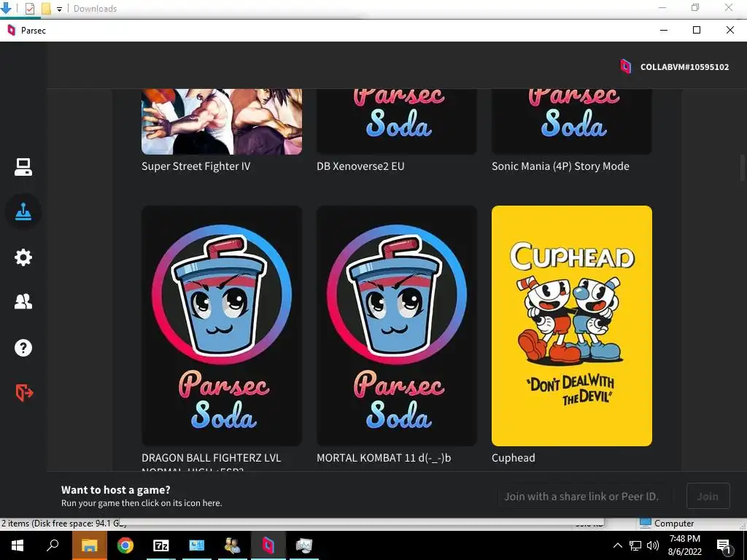This screenshot has height=560, width=747.
Task: Click the COLLABVM#10595102 account name
Action: [x=684, y=67]
